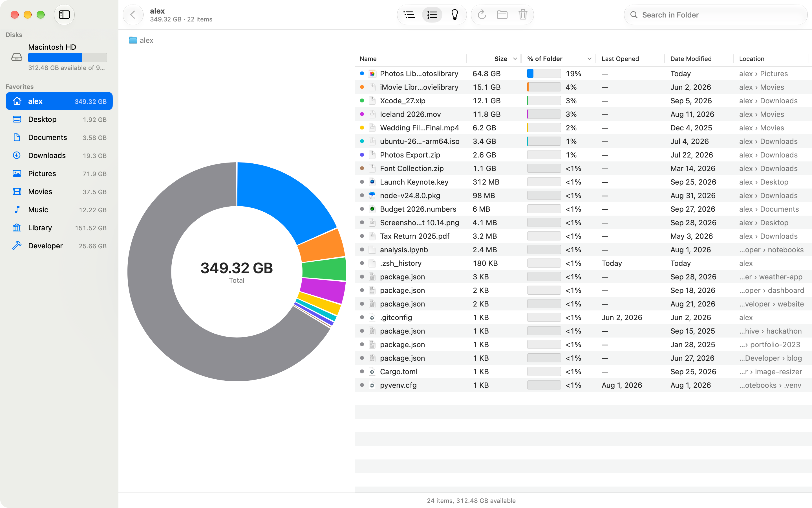Click the orange donut chart segment
This screenshot has height=508, width=812.
(321, 246)
